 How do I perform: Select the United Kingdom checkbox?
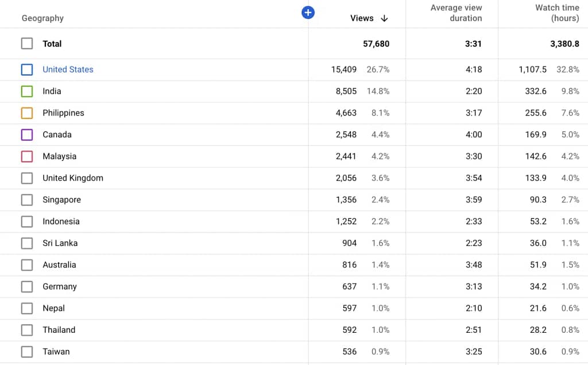27,178
